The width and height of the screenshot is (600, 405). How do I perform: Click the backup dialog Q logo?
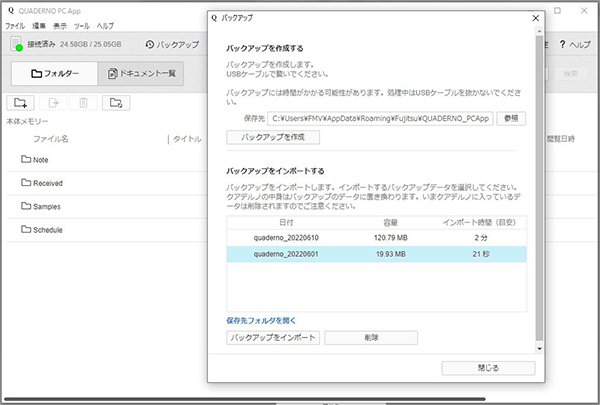pos(214,18)
